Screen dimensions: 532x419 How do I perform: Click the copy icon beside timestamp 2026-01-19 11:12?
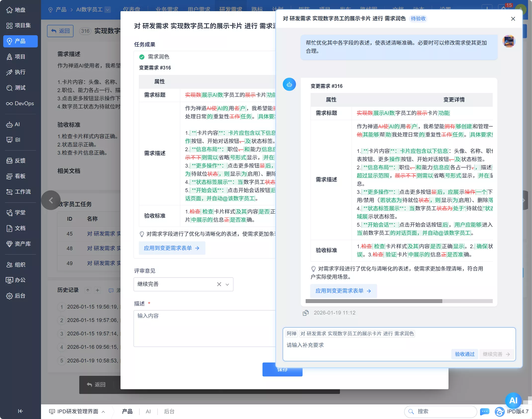[306, 313]
